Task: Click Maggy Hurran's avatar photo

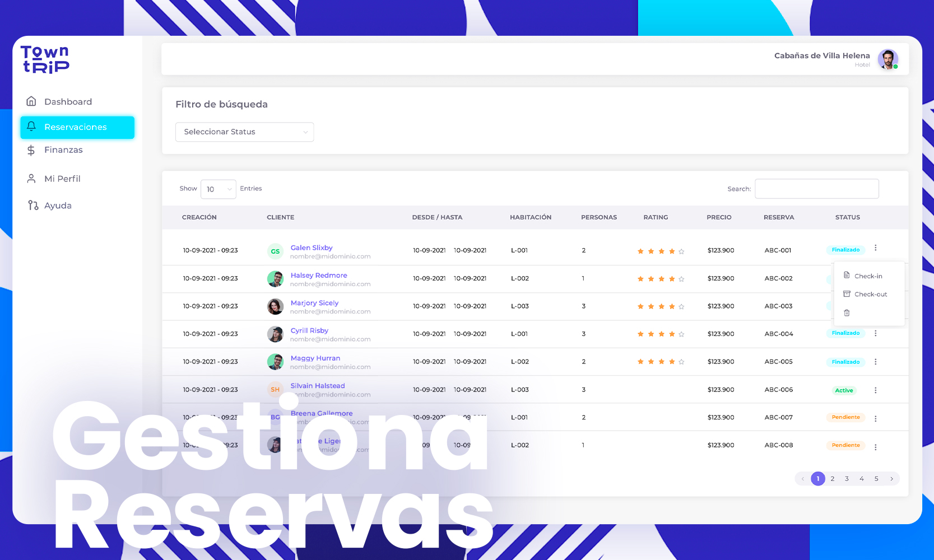Action: click(x=275, y=362)
